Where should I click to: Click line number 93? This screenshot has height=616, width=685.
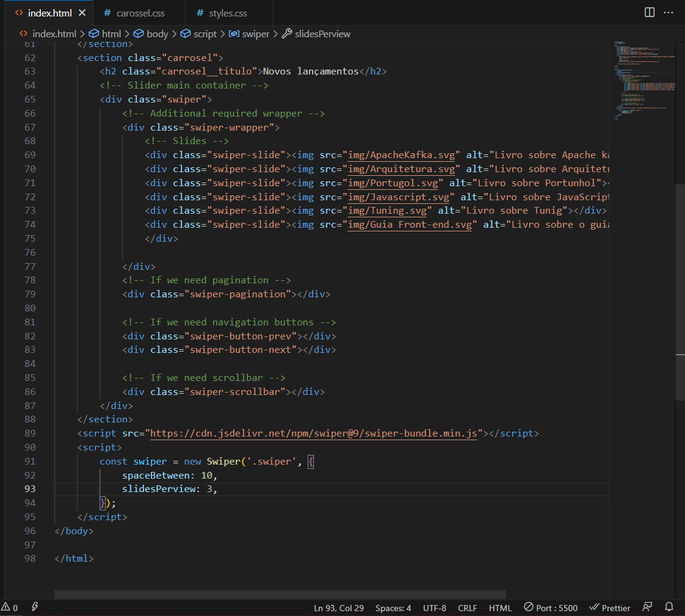[30, 489]
